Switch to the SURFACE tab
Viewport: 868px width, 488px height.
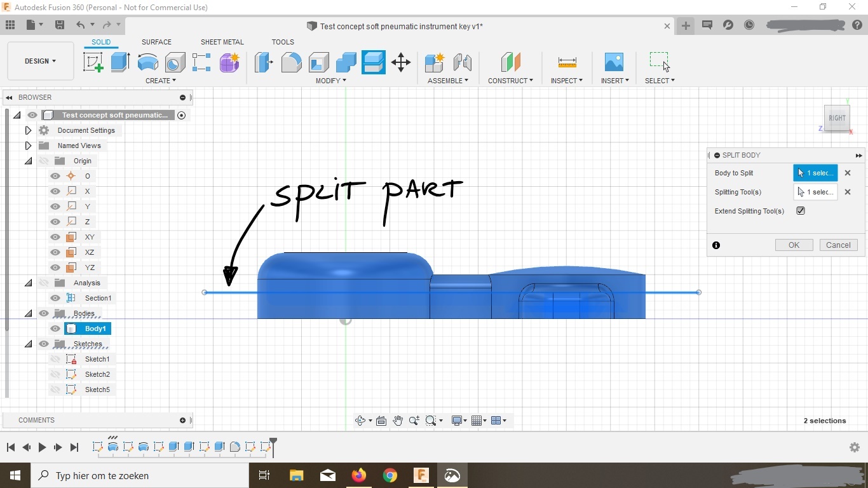[156, 42]
